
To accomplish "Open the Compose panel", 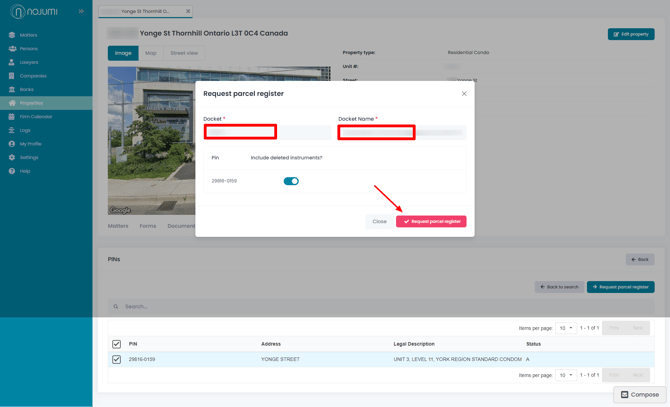I will [640, 394].
